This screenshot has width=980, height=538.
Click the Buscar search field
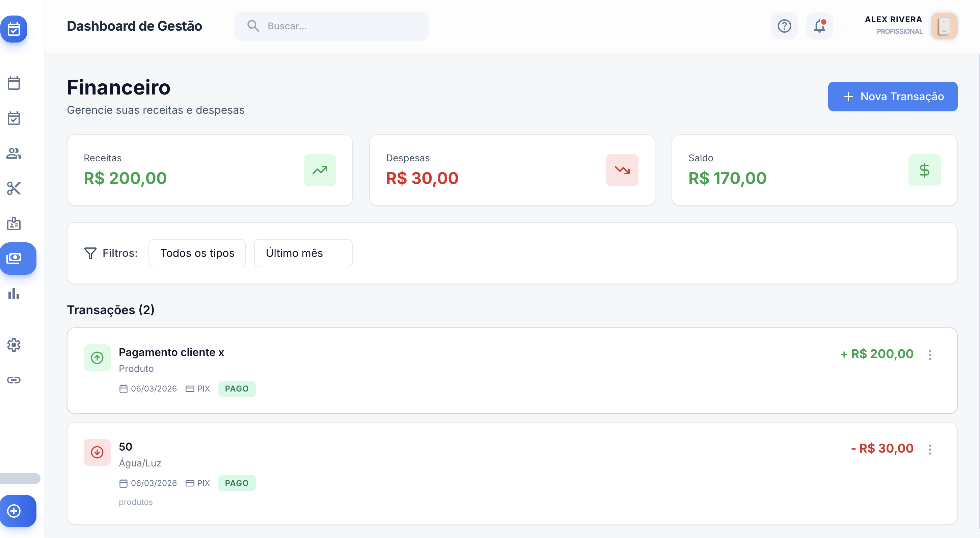[331, 26]
